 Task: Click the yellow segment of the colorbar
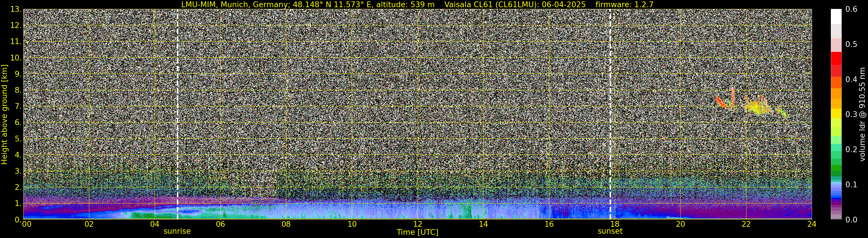[836, 113]
